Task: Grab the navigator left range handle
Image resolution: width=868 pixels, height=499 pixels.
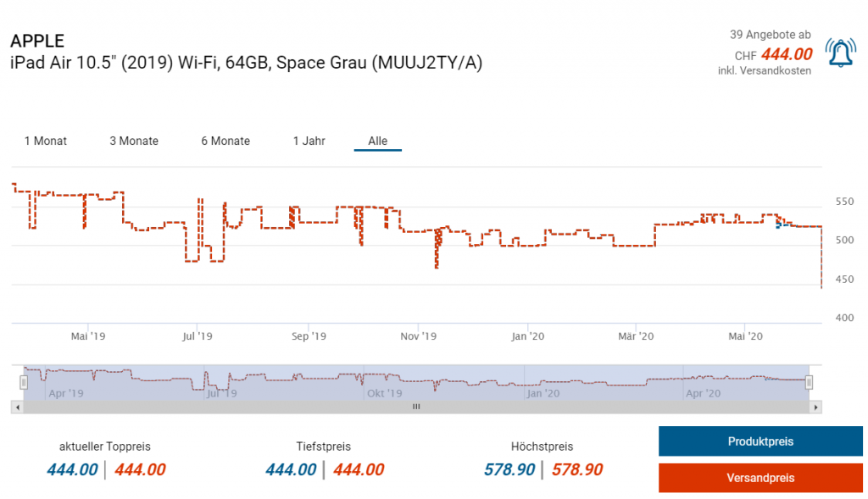Action: coord(24,382)
